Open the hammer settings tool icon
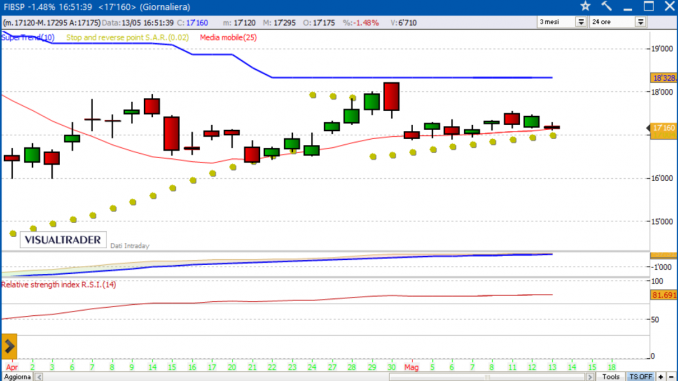678x381 pixels. (607, 6)
